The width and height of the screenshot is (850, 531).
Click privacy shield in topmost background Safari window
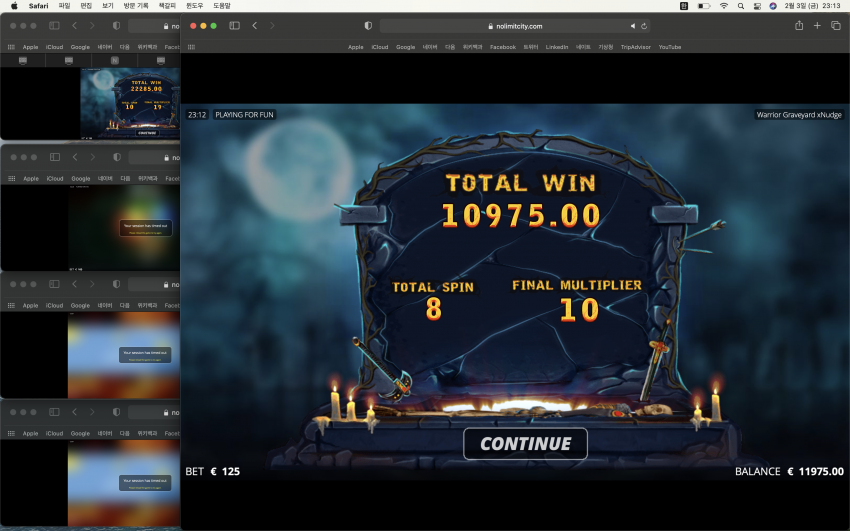pyautogui.click(x=116, y=25)
